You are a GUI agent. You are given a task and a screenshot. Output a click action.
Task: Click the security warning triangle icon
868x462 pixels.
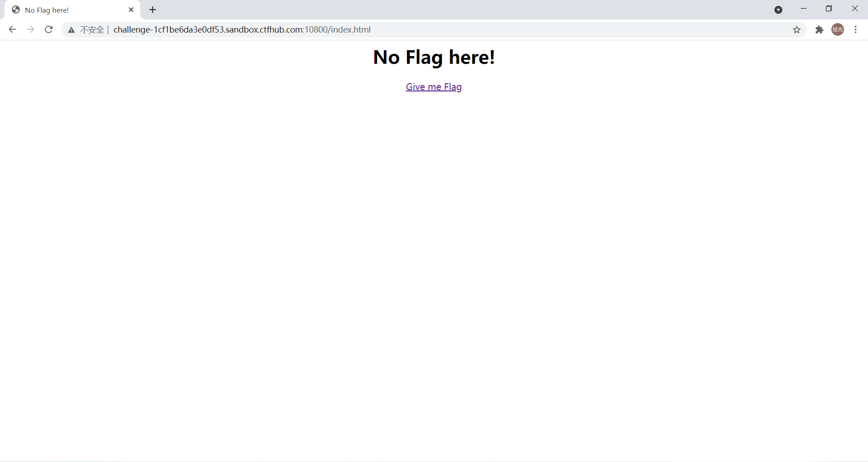coord(71,30)
